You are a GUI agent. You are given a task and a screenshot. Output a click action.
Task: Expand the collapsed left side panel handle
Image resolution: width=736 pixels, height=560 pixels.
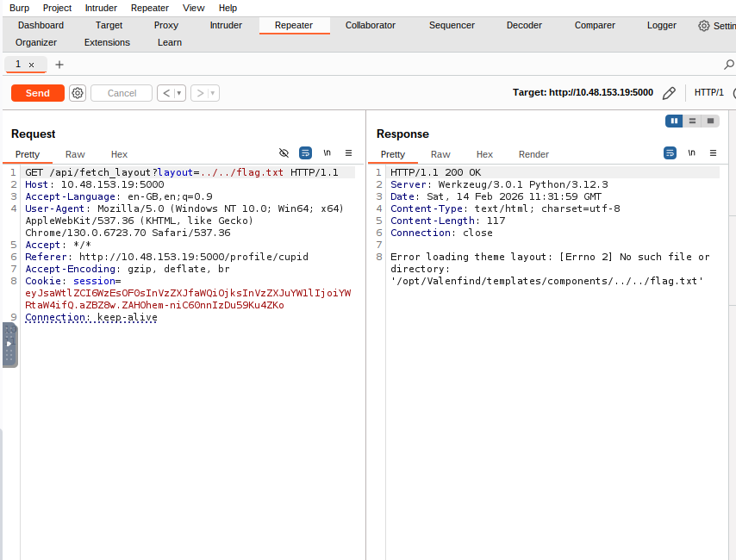9,344
